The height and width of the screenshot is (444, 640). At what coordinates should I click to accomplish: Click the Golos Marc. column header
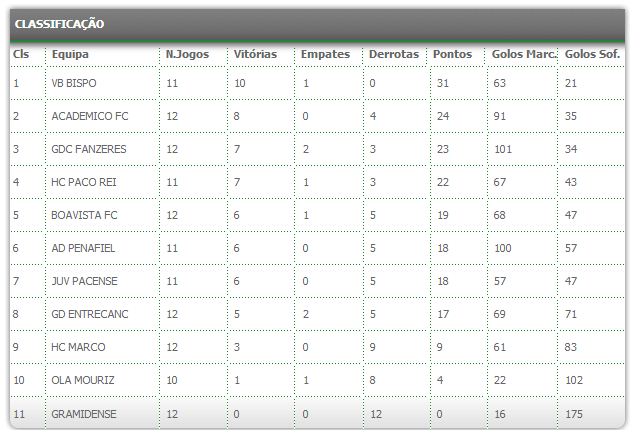click(x=524, y=54)
